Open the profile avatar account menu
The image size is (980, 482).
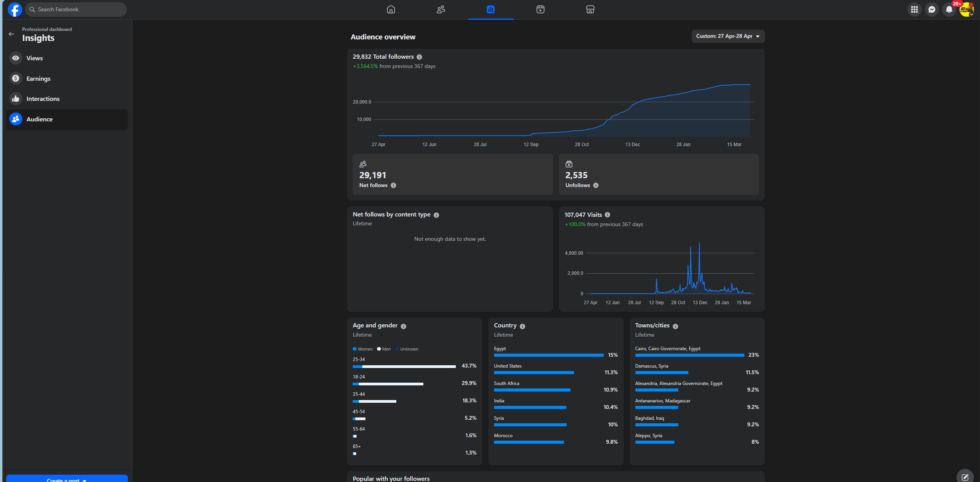966,9
